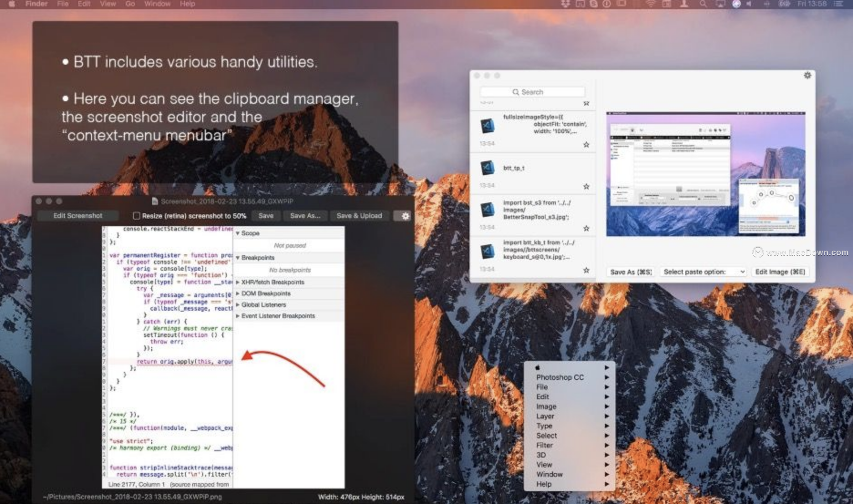The height and width of the screenshot is (504, 853).
Task: Click the menu bar clock Fri 13:58
Action: (812, 4)
